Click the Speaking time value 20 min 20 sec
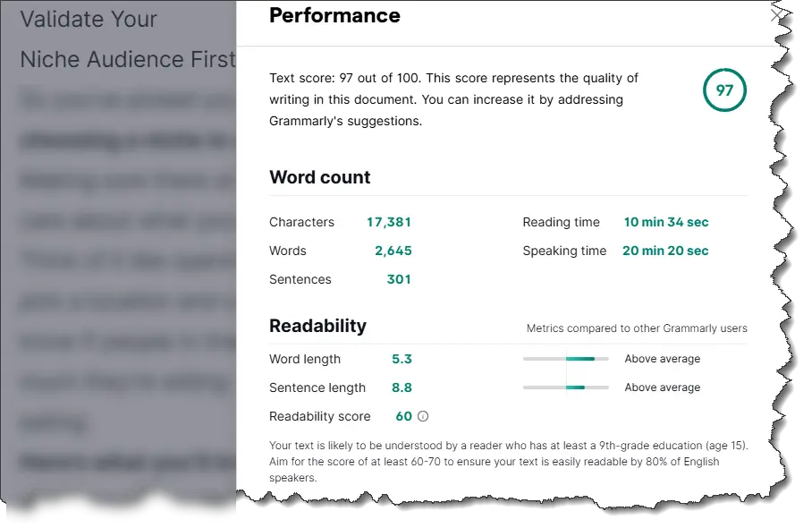 tap(665, 251)
